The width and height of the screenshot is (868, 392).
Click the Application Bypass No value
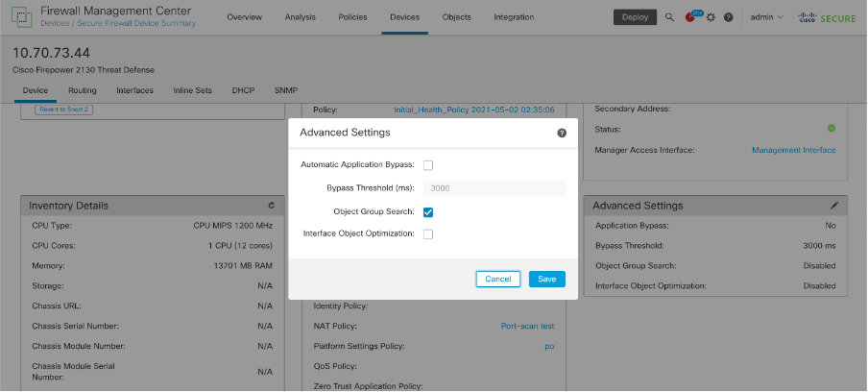(831, 226)
